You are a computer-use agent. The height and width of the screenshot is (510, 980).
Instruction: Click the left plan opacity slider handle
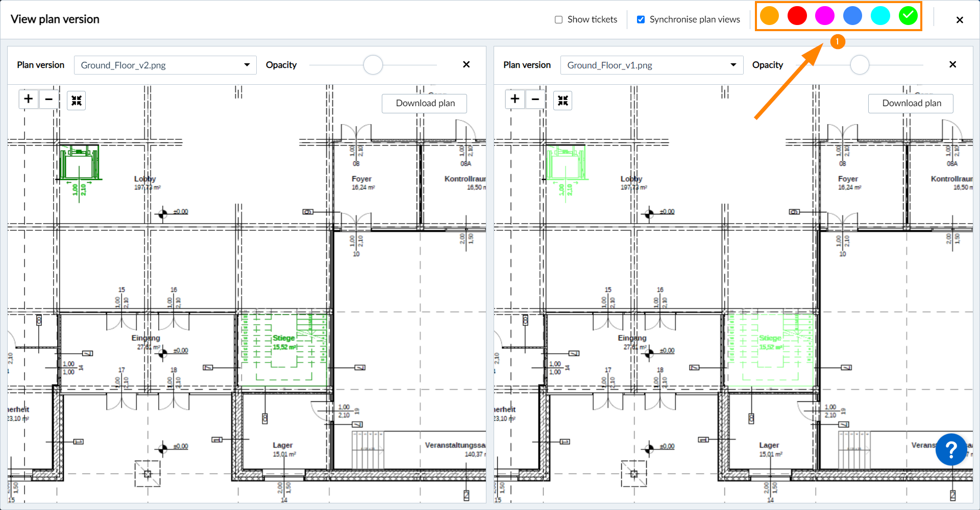click(373, 65)
